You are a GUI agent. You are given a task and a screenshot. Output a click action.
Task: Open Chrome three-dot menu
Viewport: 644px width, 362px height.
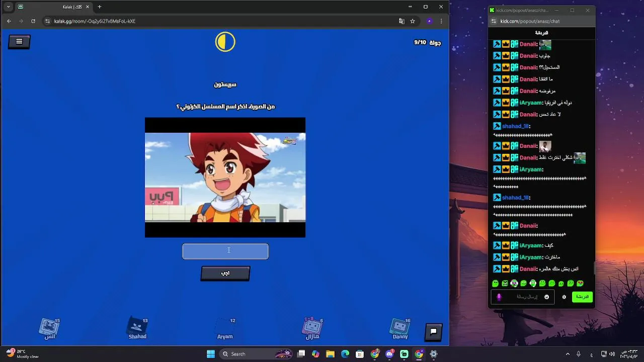[441, 21]
